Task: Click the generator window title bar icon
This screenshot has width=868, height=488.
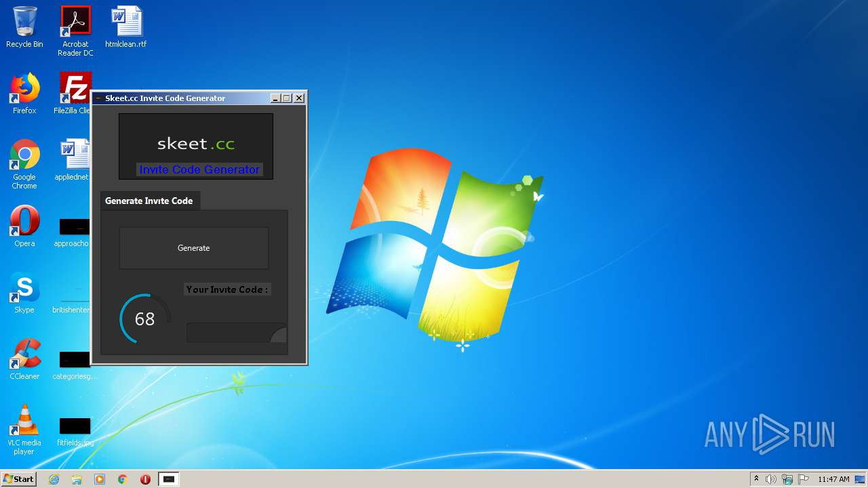Action: pos(98,98)
